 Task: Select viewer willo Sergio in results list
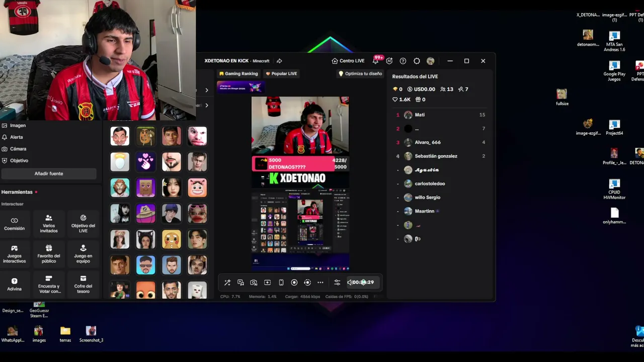point(440,198)
